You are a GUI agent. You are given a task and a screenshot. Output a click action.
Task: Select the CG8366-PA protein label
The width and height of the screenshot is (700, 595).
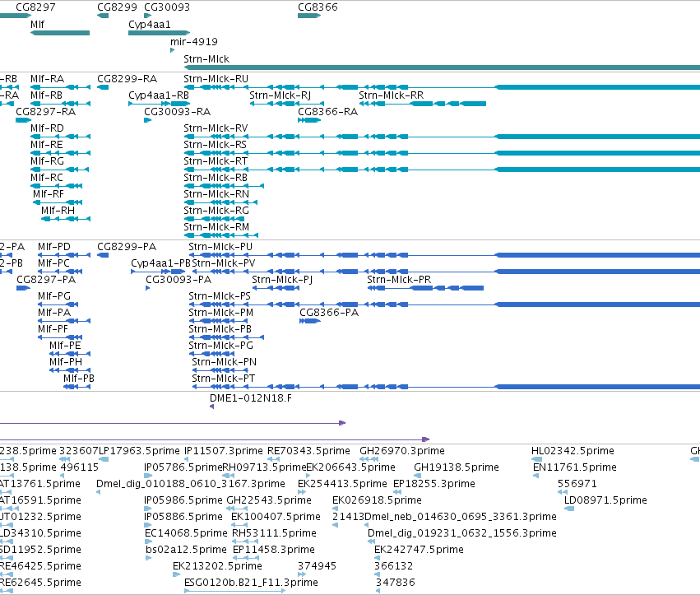(x=329, y=313)
